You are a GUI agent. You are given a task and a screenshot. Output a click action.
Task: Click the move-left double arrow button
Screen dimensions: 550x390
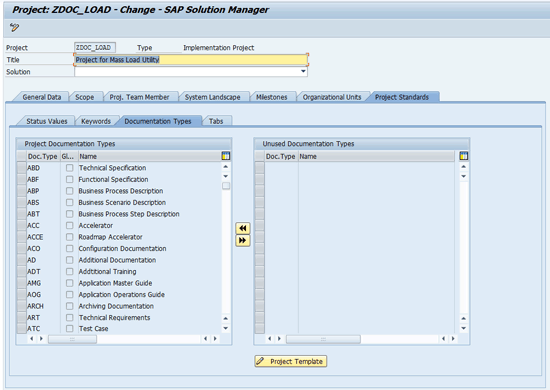243,228
